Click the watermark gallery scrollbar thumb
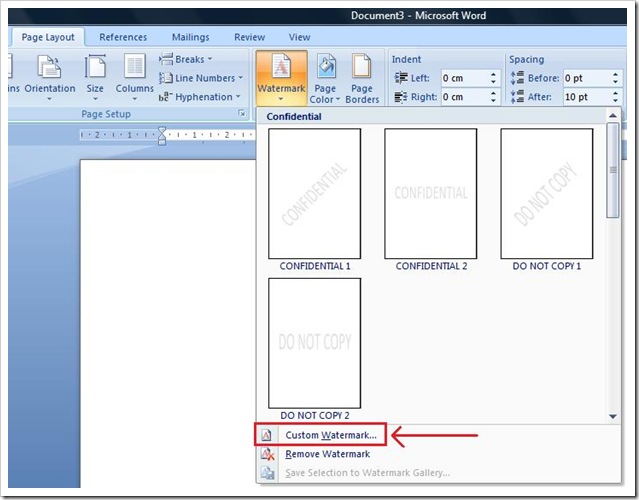639x500 pixels. pos(613,170)
